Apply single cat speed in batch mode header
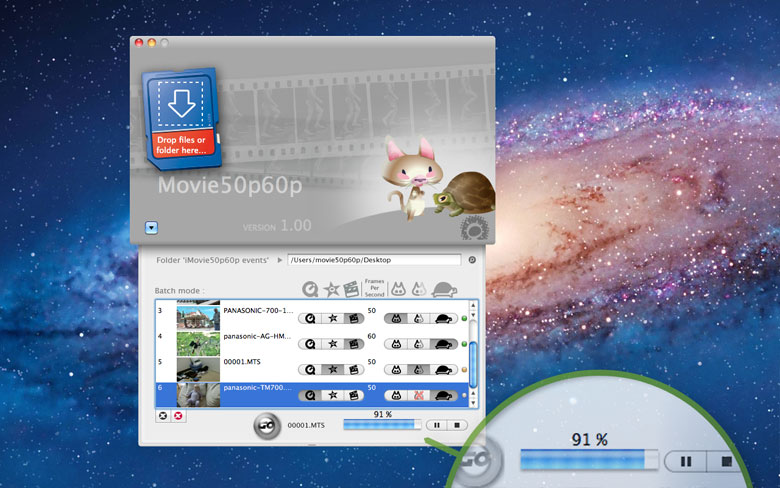The height and width of the screenshot is (488, 780). (398, 289)
